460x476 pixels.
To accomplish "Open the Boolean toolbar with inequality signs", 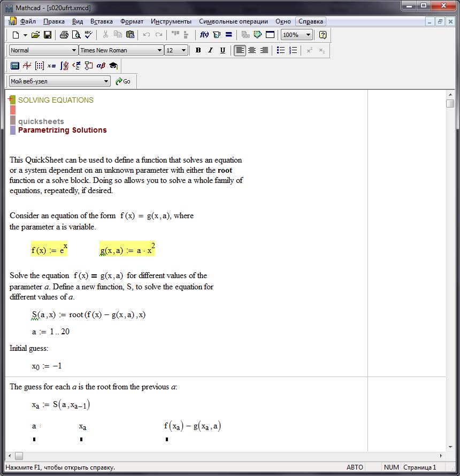I will [x=76, y=66].
